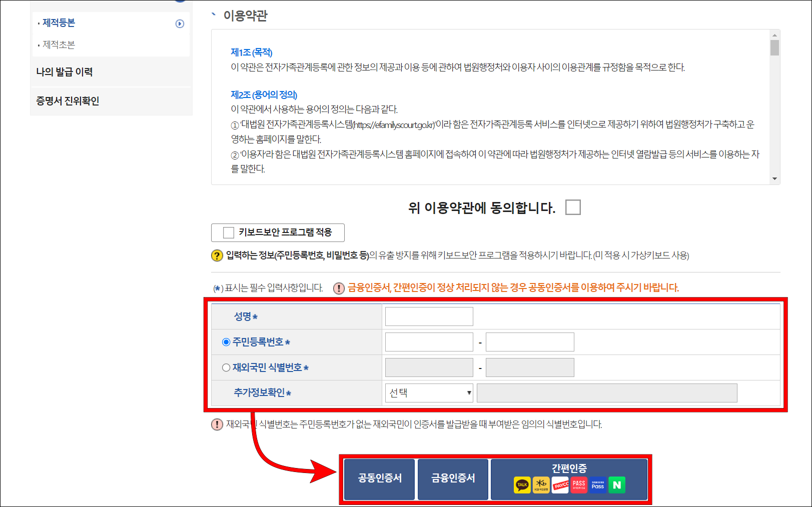Select the 재외국민 식별번호 radio button

pos(226,367)
